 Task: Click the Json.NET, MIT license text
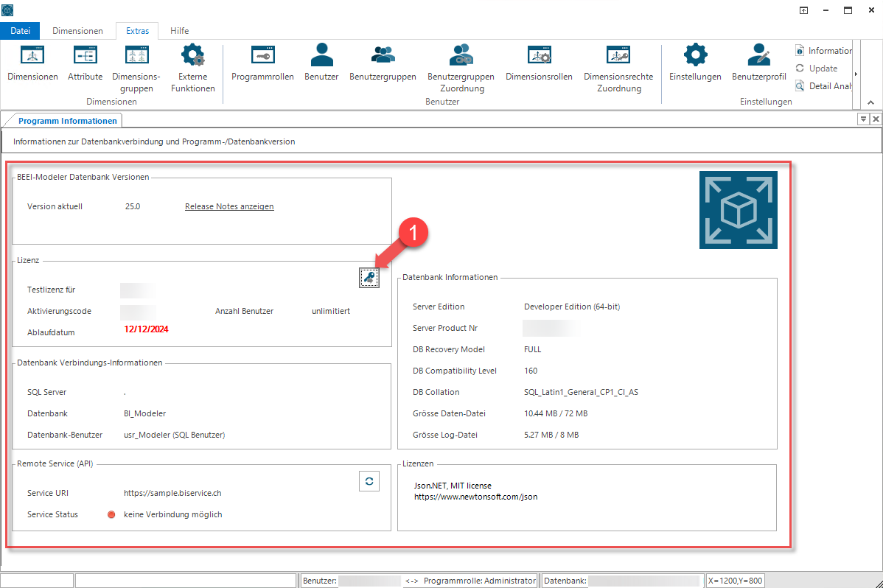coord(453,486)
